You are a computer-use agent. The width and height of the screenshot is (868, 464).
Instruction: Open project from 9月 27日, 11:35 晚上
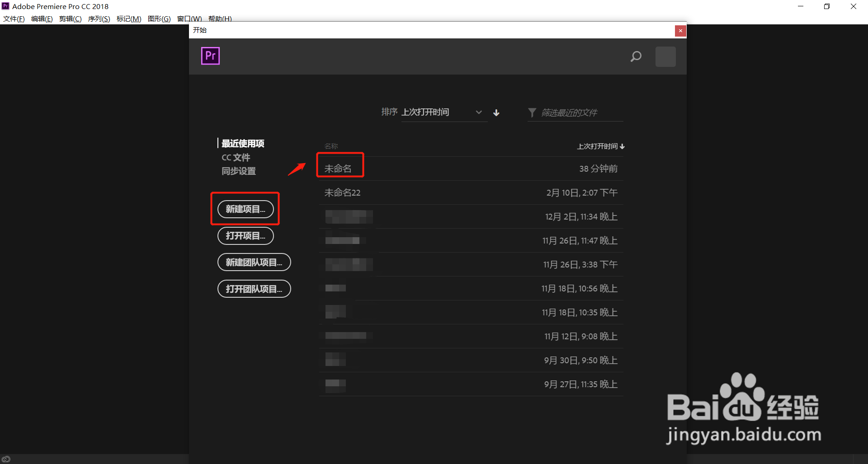(471, 384)
